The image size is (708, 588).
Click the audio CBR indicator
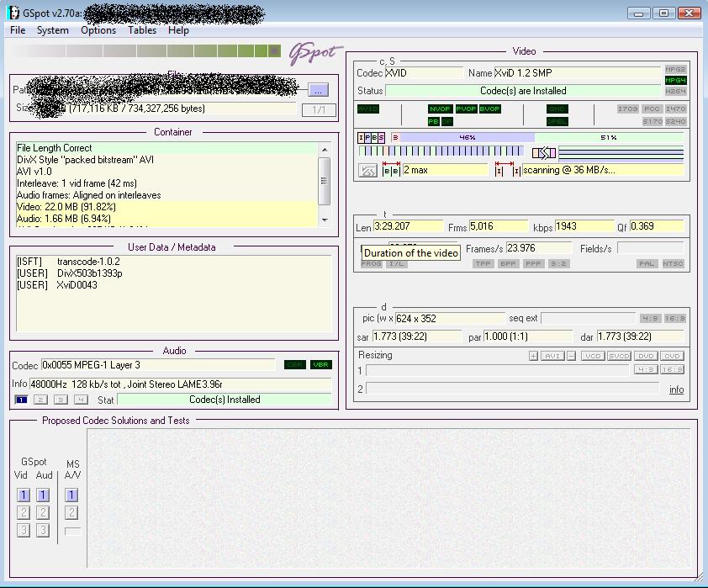click(x=295, y=365)
